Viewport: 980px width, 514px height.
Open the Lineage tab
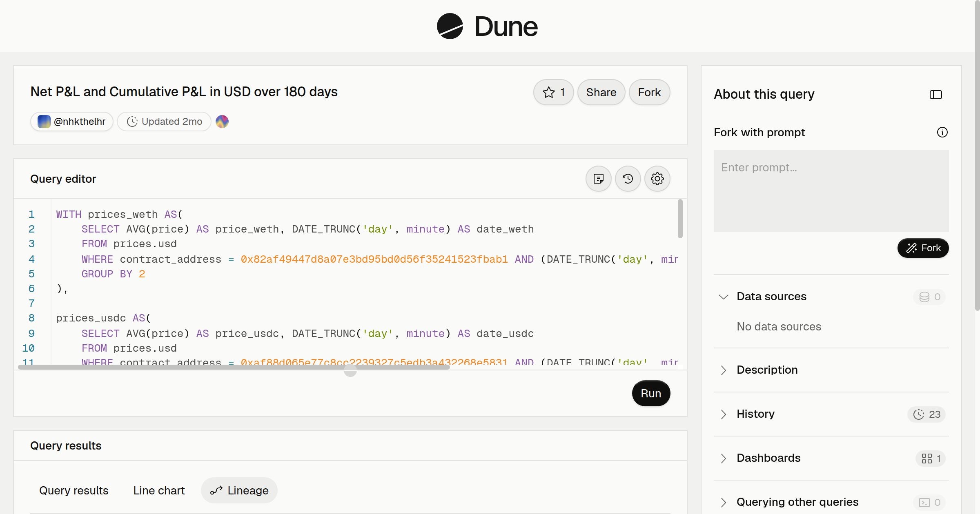(239, 490)
